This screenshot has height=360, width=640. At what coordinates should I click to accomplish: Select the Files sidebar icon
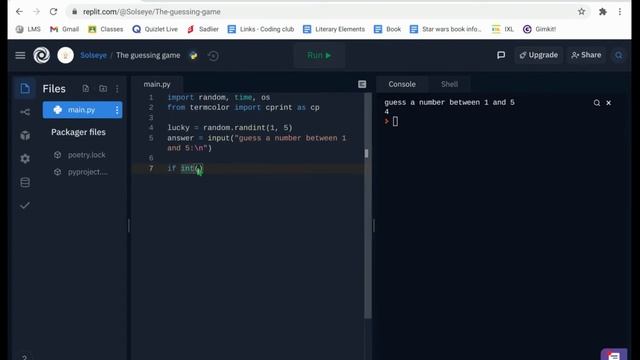(x=25, y=88)
